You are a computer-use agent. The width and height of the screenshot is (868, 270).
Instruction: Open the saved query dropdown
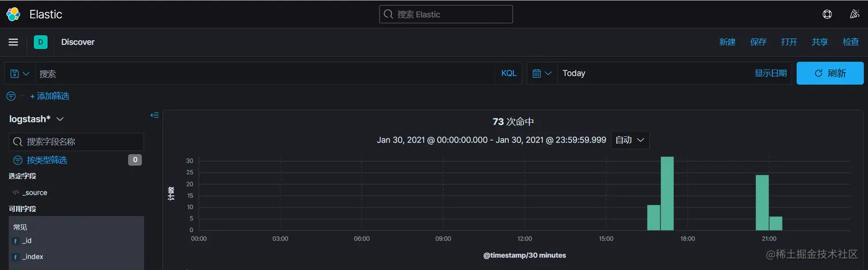click(20, 74)
